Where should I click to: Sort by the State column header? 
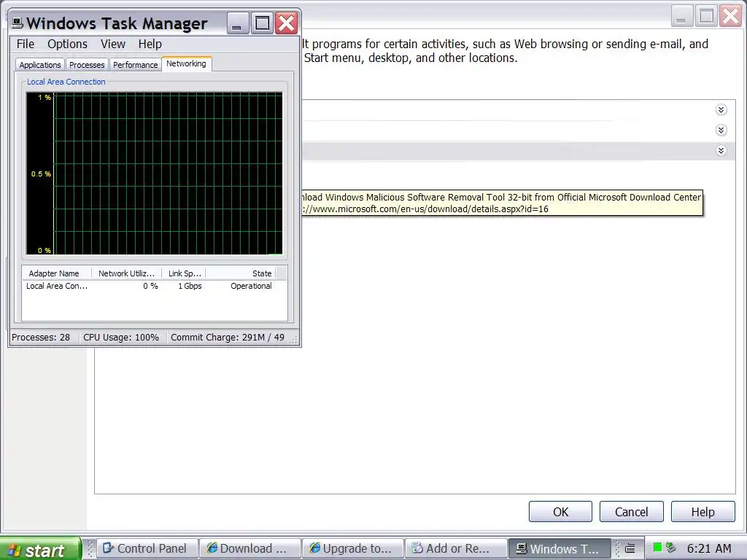click(x=241, y=273)
